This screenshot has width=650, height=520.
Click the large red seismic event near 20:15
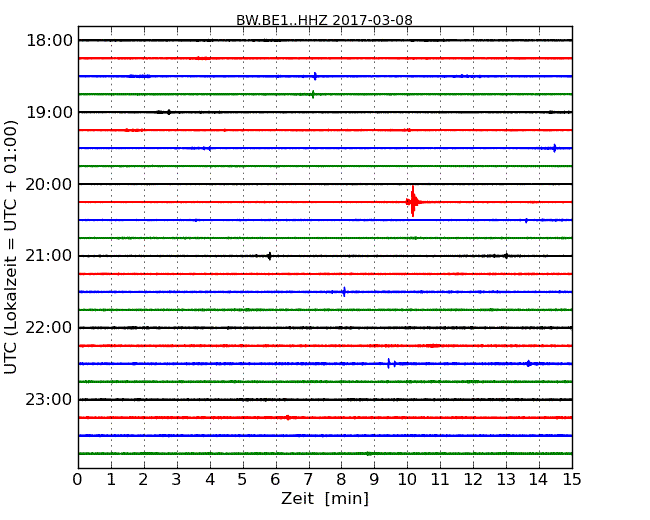click(x=413, y=202)
